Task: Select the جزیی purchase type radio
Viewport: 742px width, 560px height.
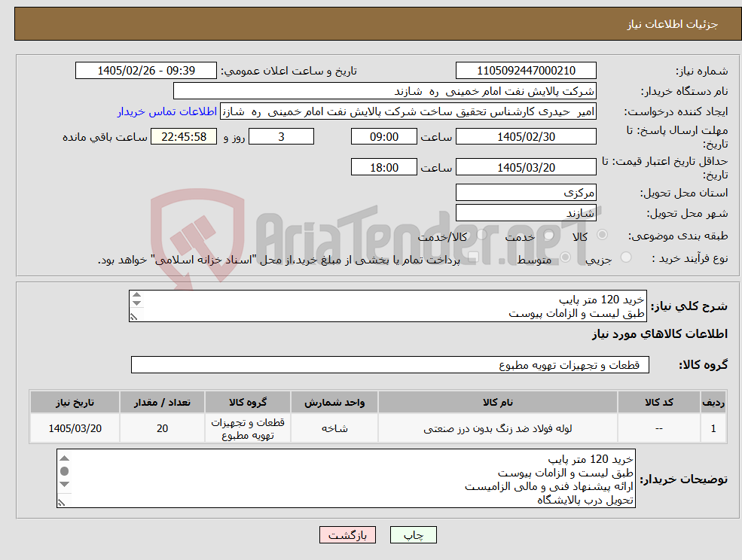Action: (625, 257)
